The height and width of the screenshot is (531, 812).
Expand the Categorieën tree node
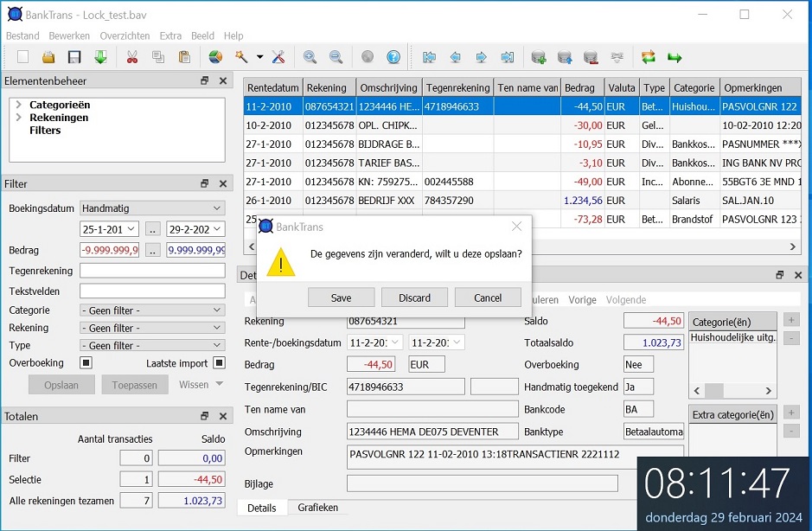pos(19,105)
